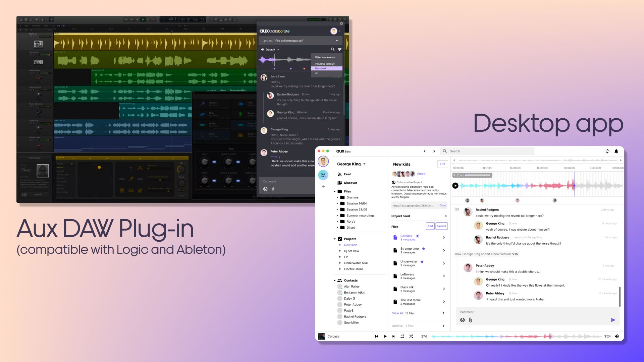Adjust the Zoom slider above waveform
Screen dimensions: 644x362
[x=478, y=175]
